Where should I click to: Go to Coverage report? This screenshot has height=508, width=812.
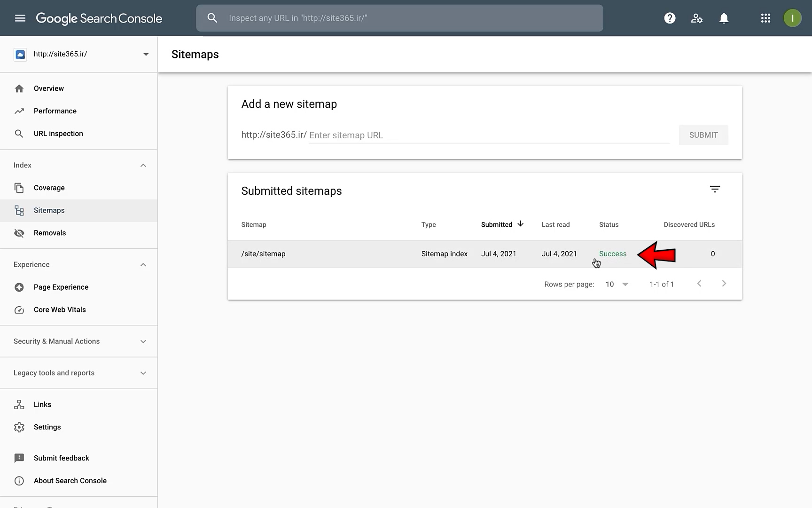point(49,188)
